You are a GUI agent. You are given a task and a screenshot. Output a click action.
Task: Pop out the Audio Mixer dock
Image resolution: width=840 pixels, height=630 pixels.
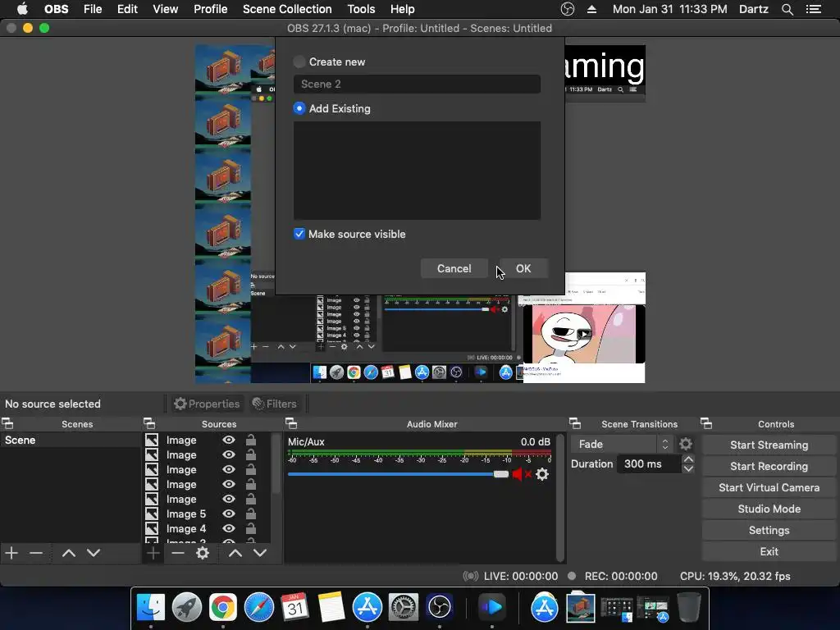click(x=291, y=424)
